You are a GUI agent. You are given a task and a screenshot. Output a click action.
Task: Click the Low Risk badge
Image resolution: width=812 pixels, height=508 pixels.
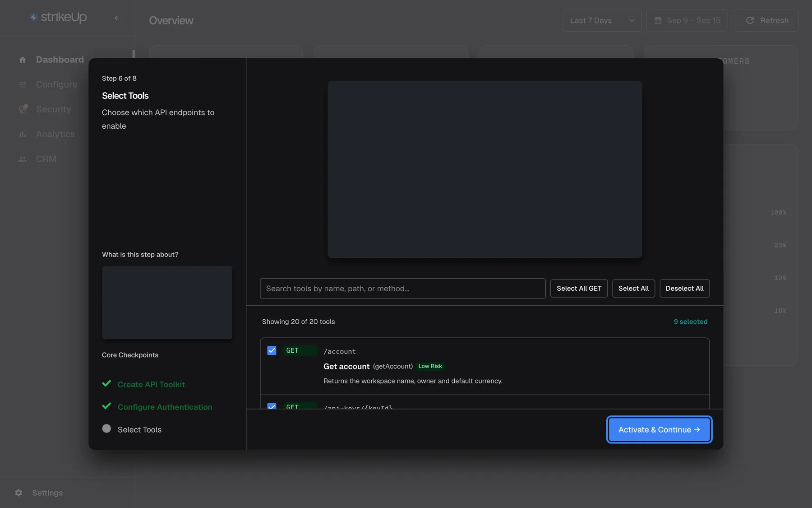coord(430,366)
